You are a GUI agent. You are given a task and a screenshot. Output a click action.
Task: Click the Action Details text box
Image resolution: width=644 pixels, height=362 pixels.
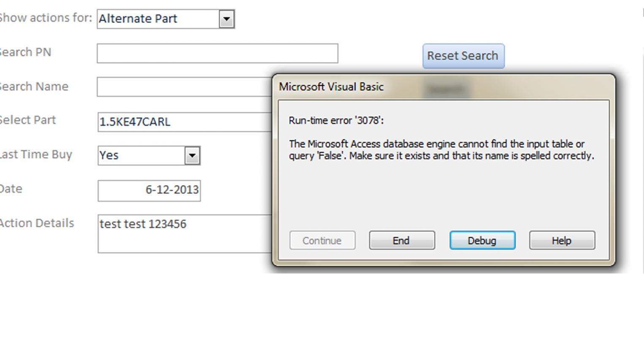click(185, 234)
